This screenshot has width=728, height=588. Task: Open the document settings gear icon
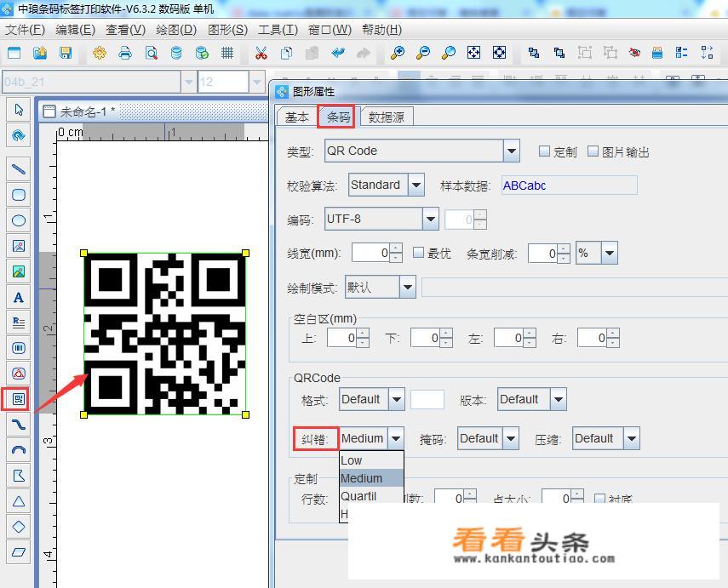(100, 53)
